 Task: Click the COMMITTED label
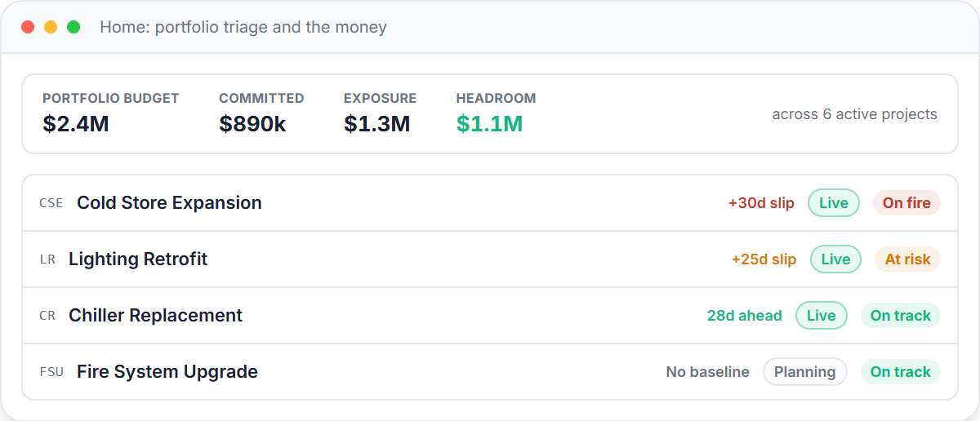[x=261, y=98]
